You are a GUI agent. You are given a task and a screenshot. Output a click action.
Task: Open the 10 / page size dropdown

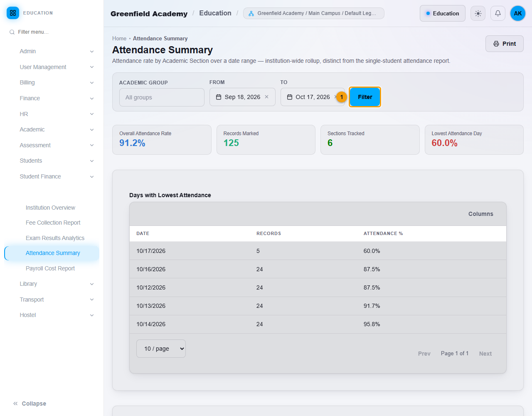click(161, 349)
